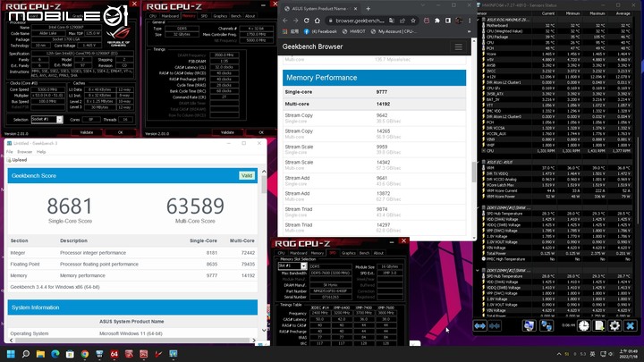Click taskbar clock and date
The width and height of the screenshot is (644, 362).
629,354
